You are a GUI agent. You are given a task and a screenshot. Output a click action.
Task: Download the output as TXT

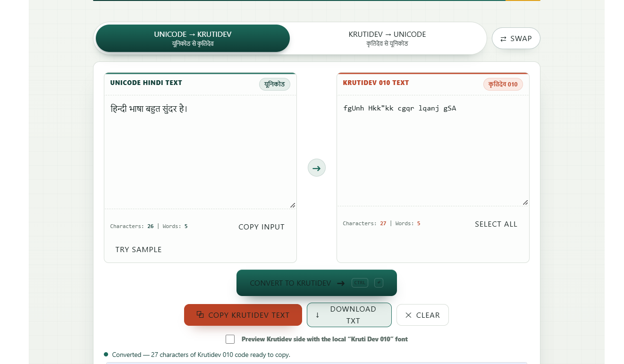[349, 315]
